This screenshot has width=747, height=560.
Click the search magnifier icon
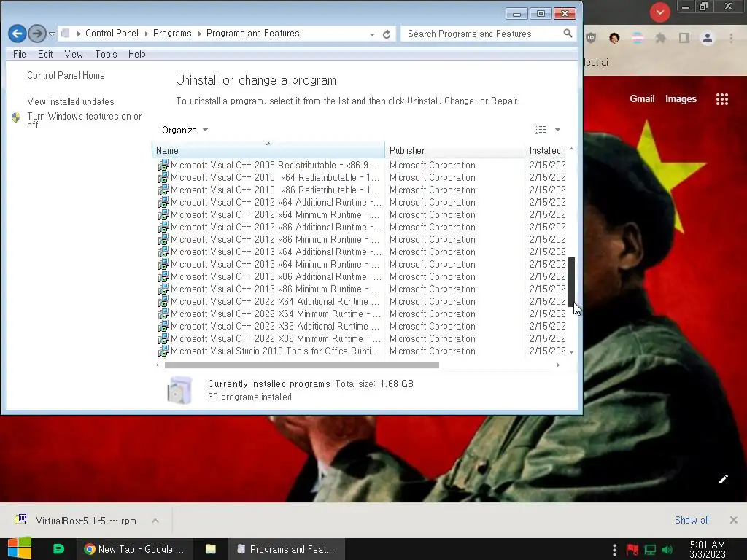pyautogui.click(x=568, y=34)
